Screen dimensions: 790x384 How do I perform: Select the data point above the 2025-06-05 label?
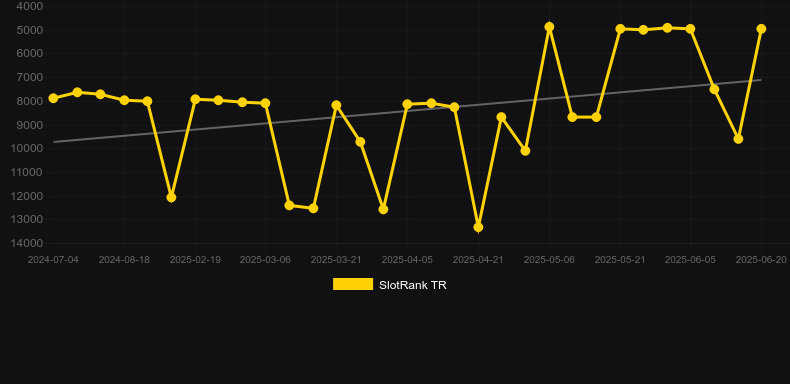click(690, 29)
